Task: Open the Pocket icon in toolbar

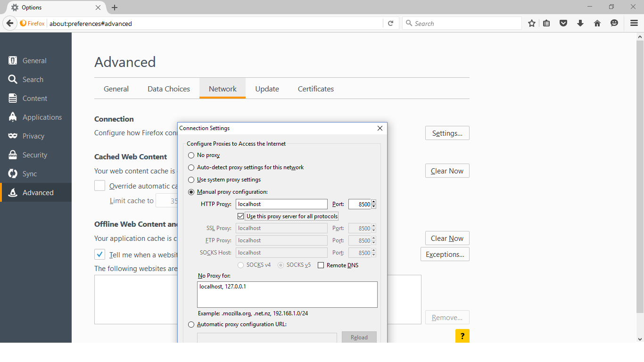Action: pos(563,23)
